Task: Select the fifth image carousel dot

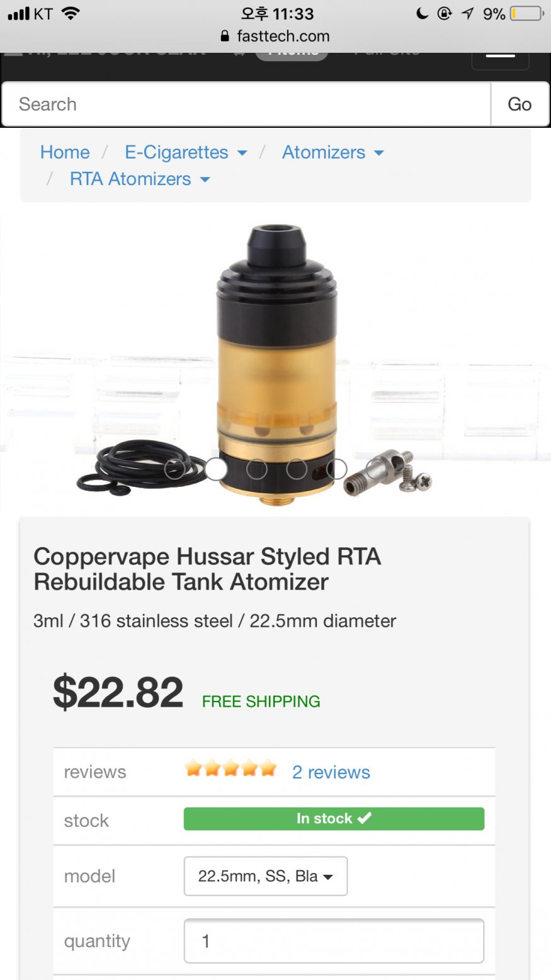Action: [337, 469]
